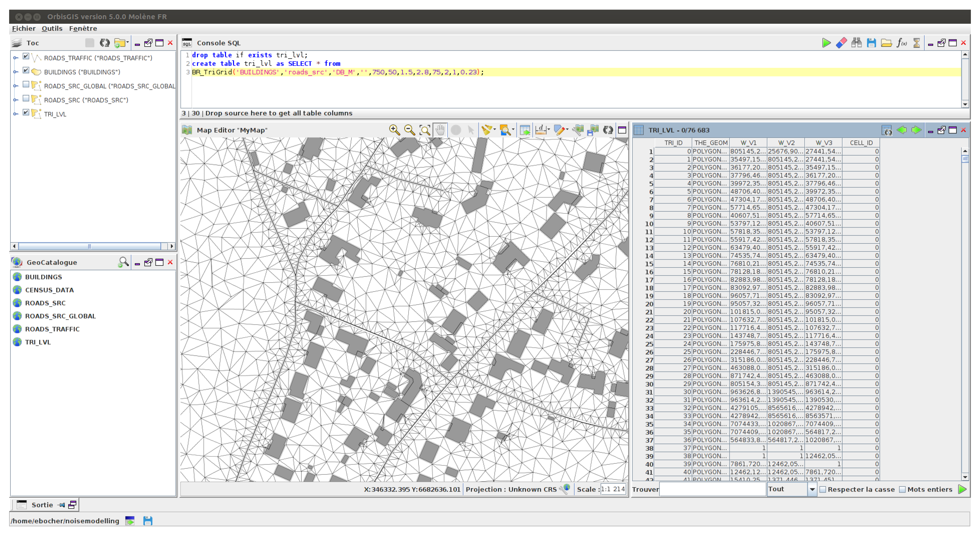Select CENSUS_DATA in GeoCatalogue
Screen dimensions: 980x536
point(49,290)
